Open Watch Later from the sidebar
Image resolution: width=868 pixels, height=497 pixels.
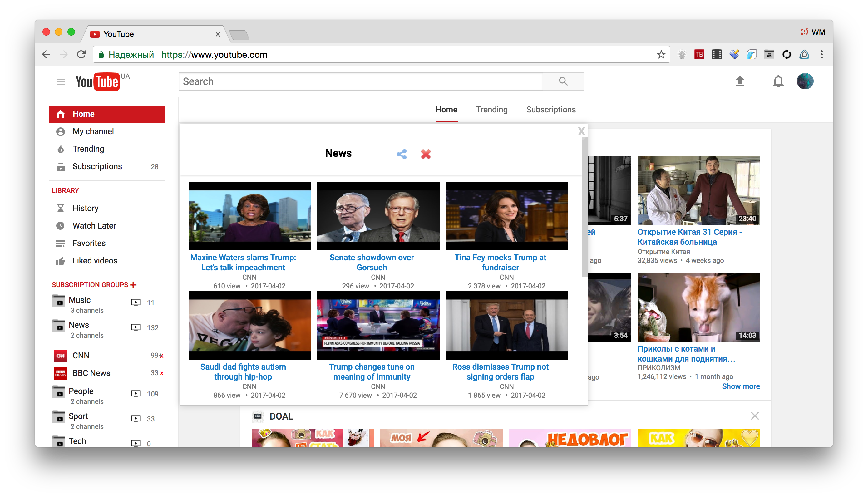94,226
